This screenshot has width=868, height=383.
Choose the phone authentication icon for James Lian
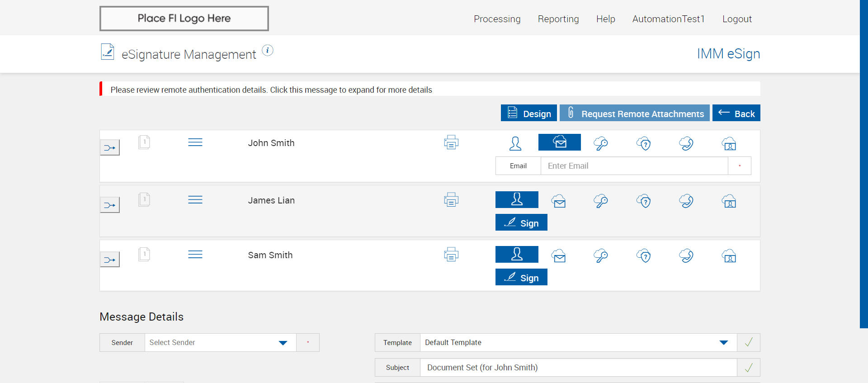pyautogui.click(x=686, y=201)
